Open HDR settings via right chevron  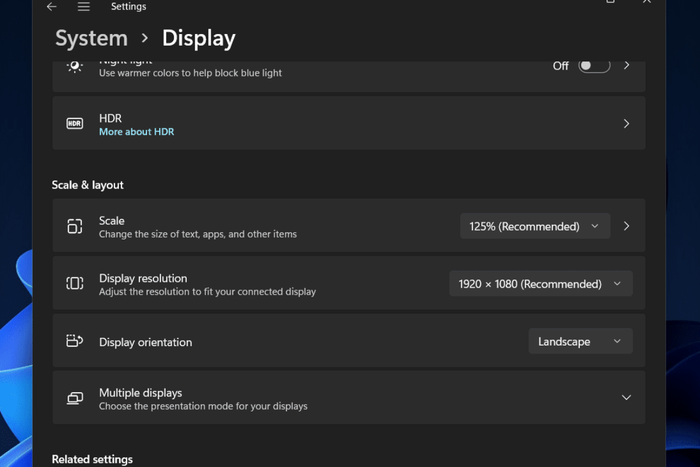click(x=626, y=124)
